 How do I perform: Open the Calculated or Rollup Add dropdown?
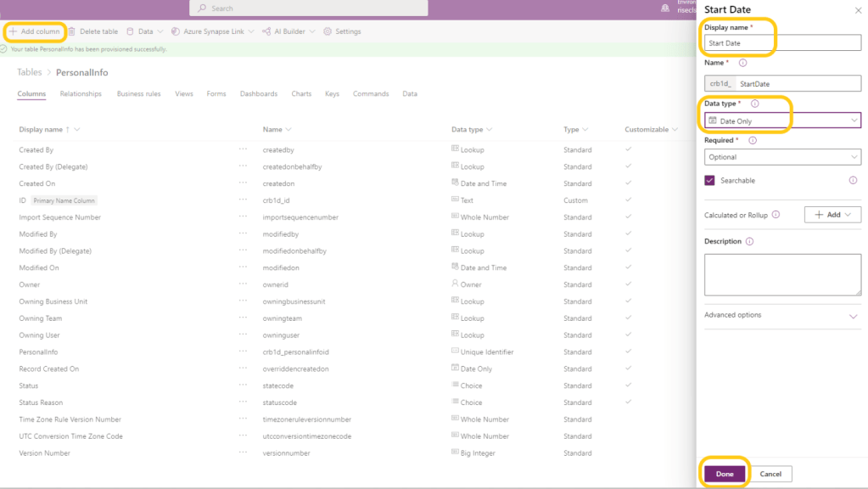click(832, 215)
